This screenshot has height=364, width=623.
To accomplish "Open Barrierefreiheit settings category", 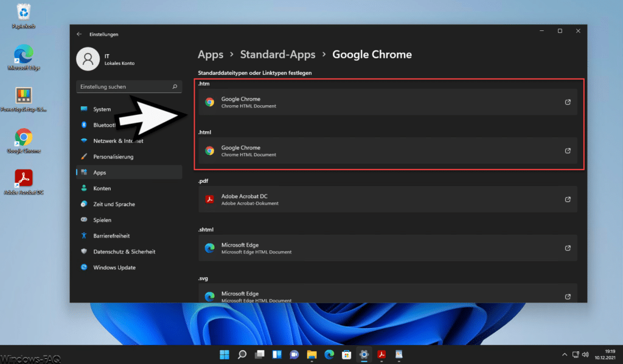I will pos(129,236).
